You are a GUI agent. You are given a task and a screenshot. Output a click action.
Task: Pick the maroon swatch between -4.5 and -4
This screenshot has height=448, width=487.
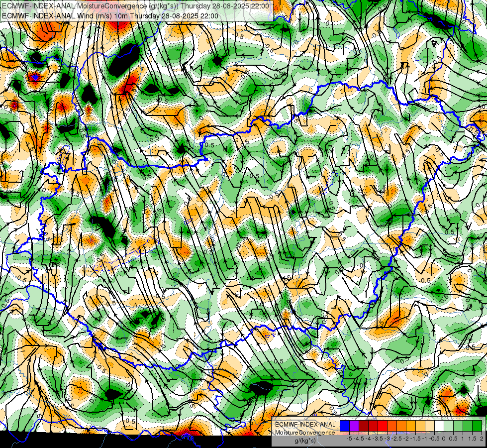click(x=364, y=426)
